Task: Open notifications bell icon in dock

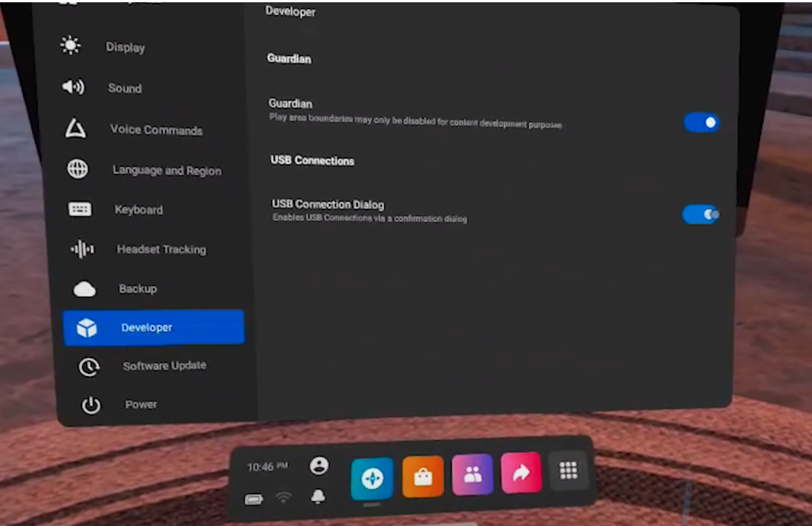Action: coord(318,496)
